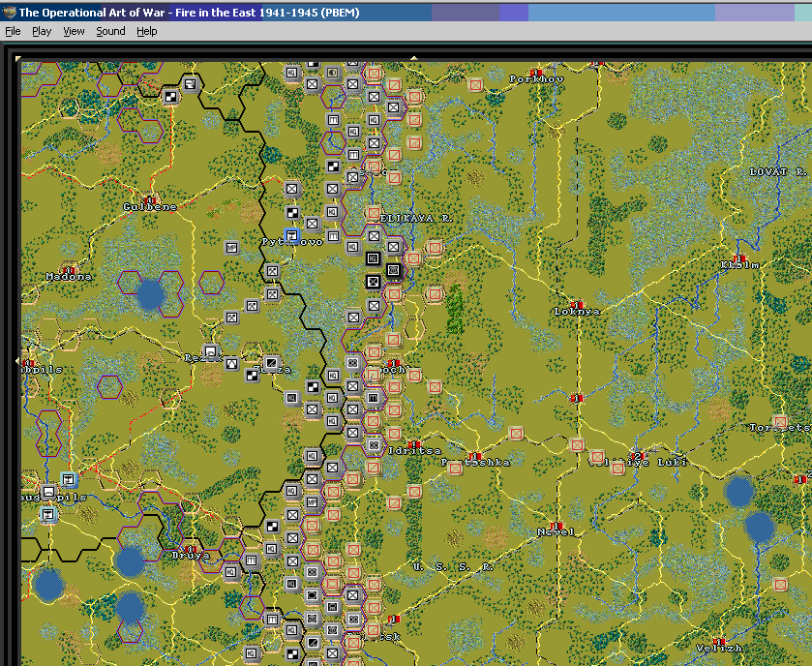812x666 pixels.
Task: Open the Help menu
Action: click(146, 31)
